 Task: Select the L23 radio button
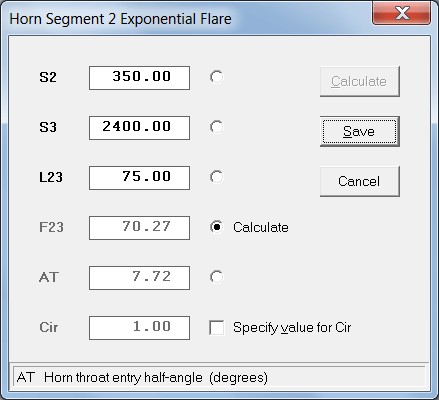tap(217, 177)
